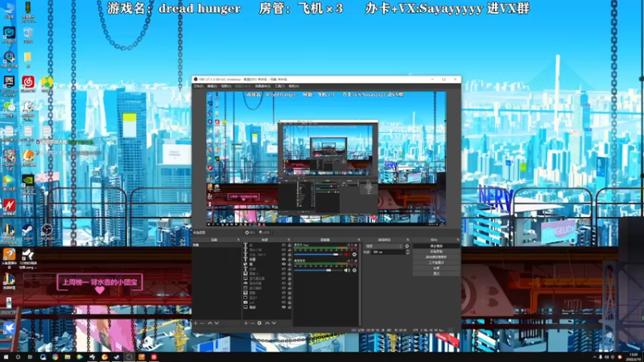Mute the second mixer channel speaker
The width and height of the screenshot is (644, 362).
tap(347, 270)
